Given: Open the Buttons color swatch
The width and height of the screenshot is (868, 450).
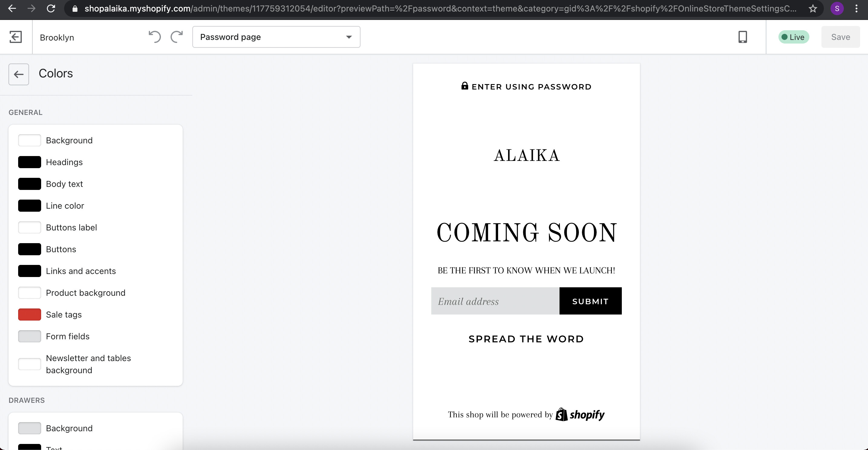Looking at the screenshot, I should pos(30,249).
